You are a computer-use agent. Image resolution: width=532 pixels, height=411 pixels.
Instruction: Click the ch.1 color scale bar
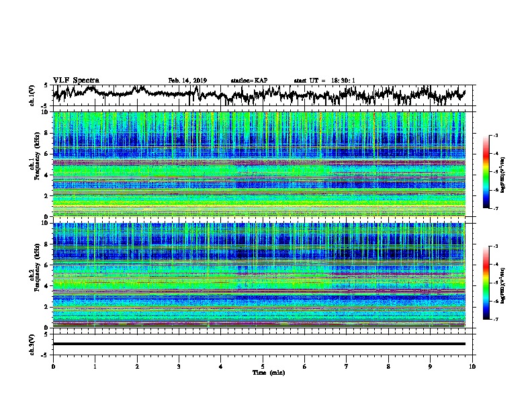coord(486,172)
